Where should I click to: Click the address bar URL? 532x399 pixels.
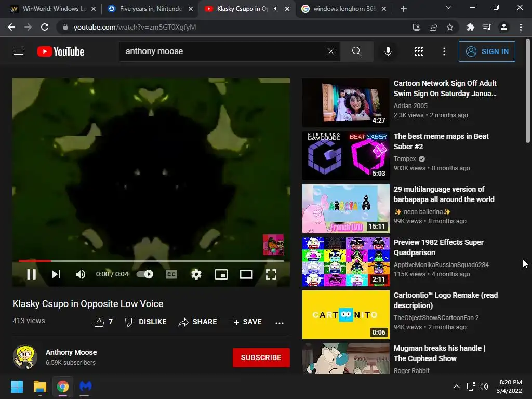[x=135, y=27]
